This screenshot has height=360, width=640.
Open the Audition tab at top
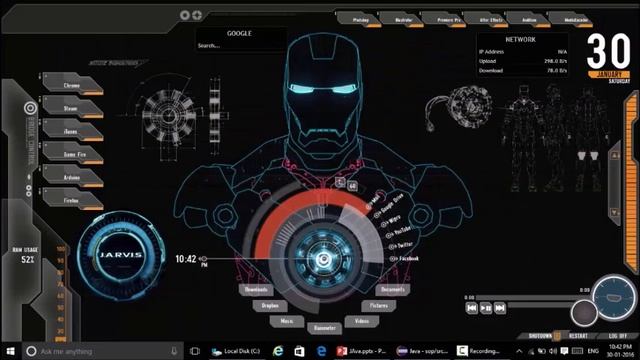529,20
